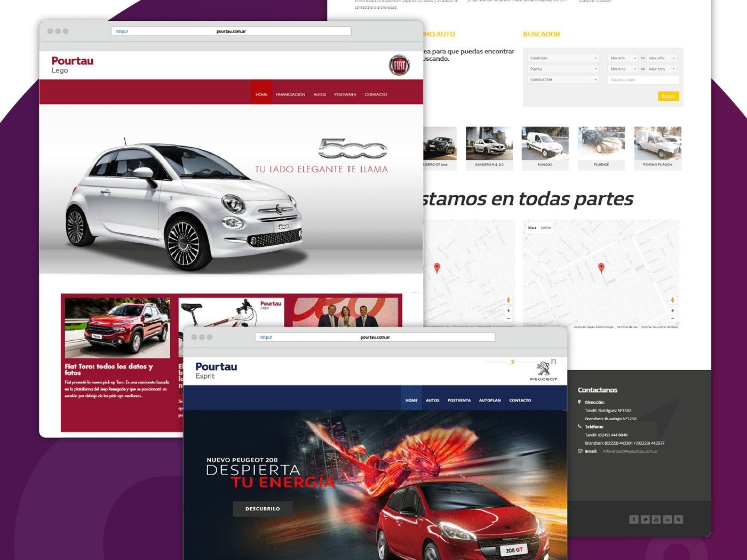
Task: Open the Condición dropdown in Buscador
Action: pyautogui.click(x=563, y=58)
